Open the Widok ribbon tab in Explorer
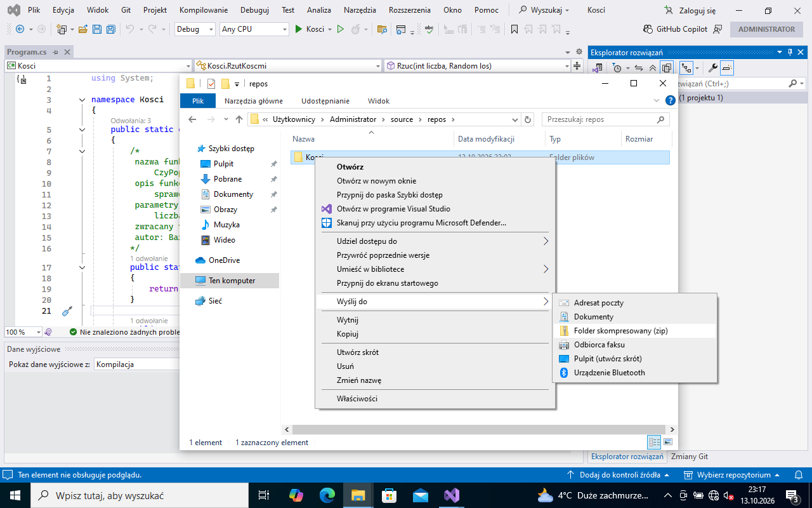 [379, 101]
